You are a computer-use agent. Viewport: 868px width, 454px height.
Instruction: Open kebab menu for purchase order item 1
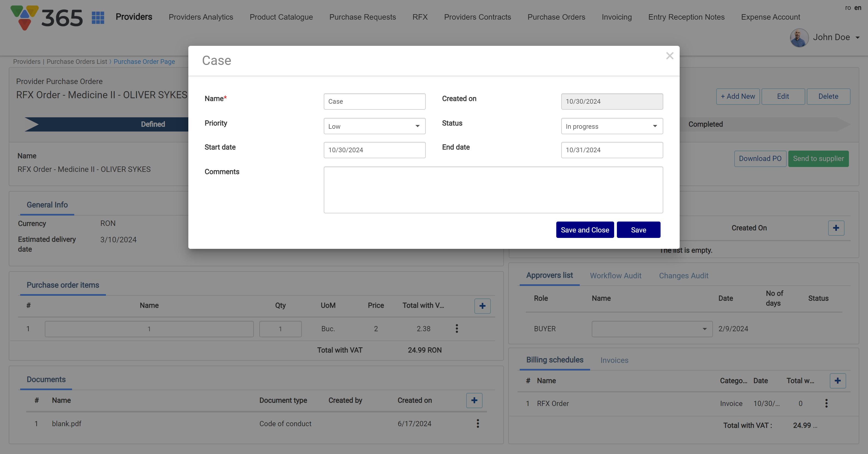point(457,328)
